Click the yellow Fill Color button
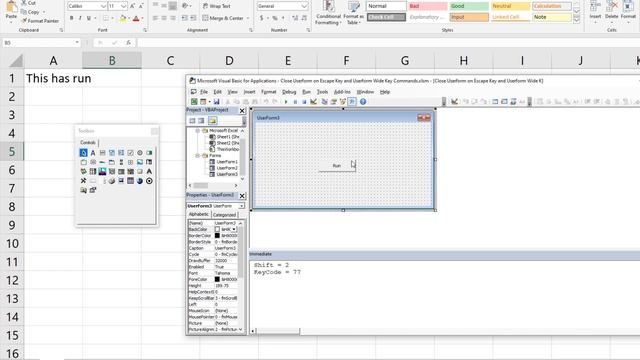Screen dimensions: 640x360 (122, 18)
